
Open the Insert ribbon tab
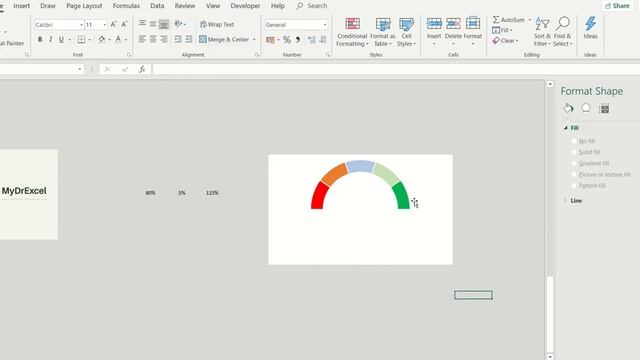(x=22, y=6)
